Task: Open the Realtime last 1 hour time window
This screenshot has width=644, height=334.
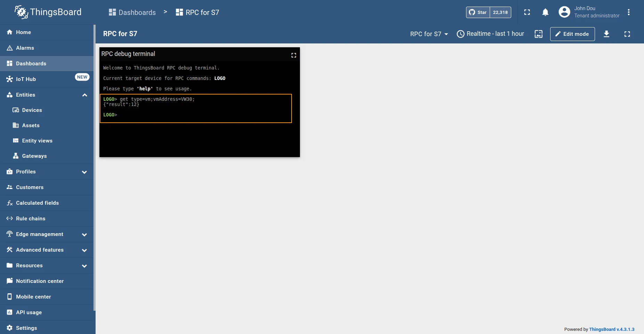Action: click(490, 34)
